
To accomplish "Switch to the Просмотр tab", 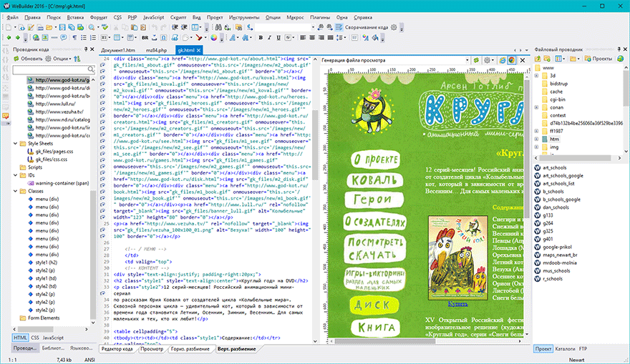I will [x=152, y=349].
